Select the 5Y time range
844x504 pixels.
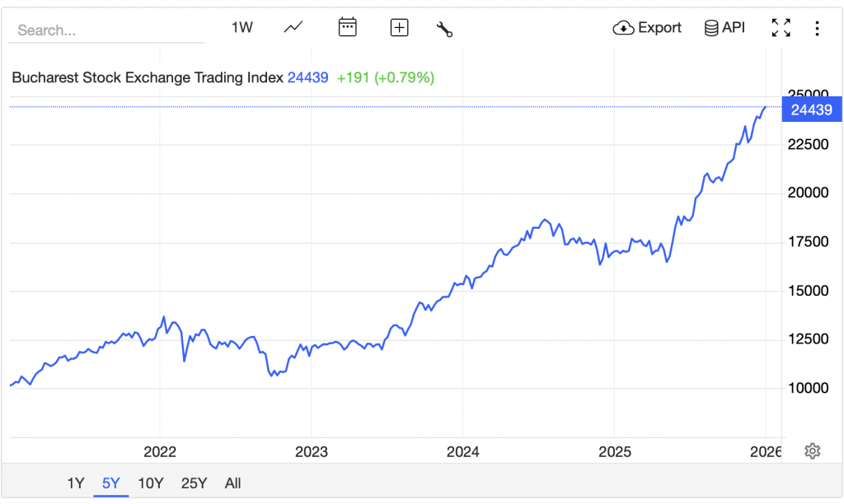coord(110,483)
